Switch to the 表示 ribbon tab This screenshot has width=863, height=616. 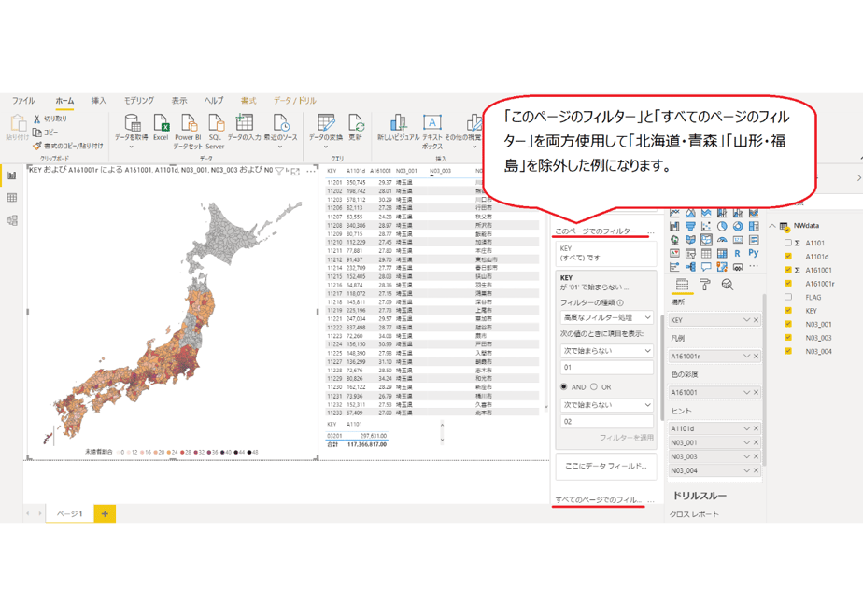coord(179,101)
